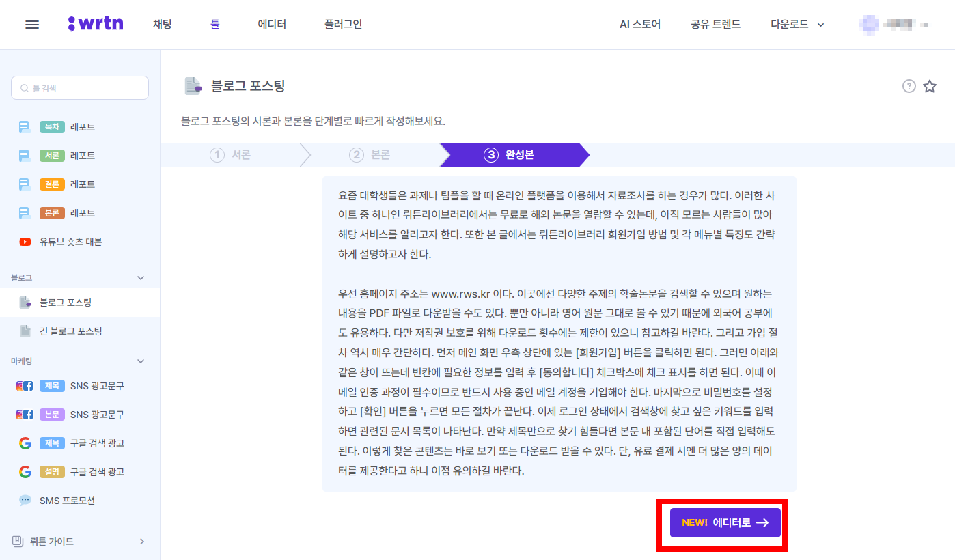Click the 목차 레포트 document icon

tap(25, 126)
